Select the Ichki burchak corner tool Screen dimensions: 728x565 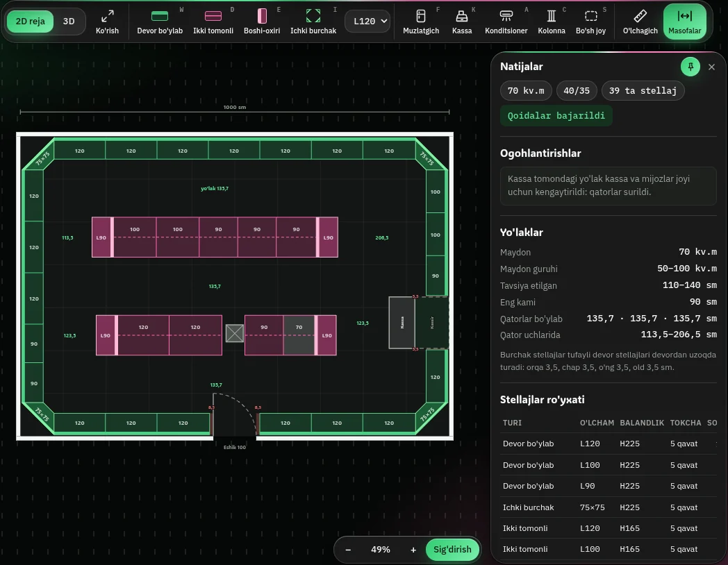pyautogui.click(x=313, y=22)
